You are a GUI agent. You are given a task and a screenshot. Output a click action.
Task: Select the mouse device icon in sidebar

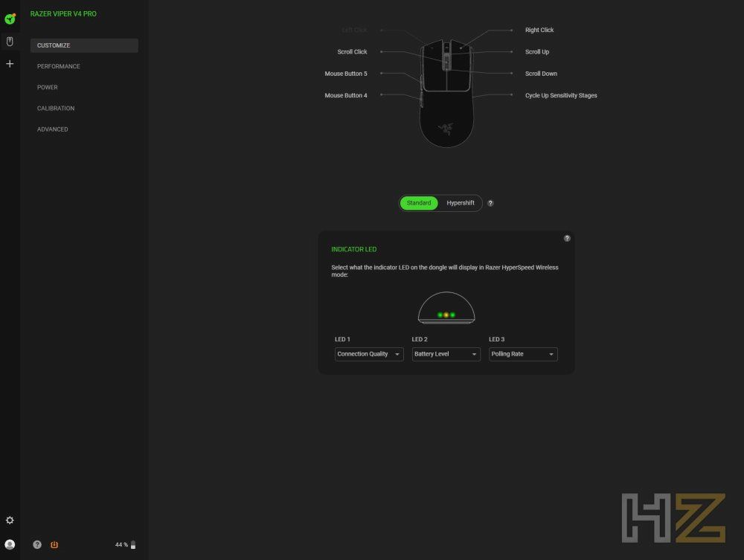10,42
